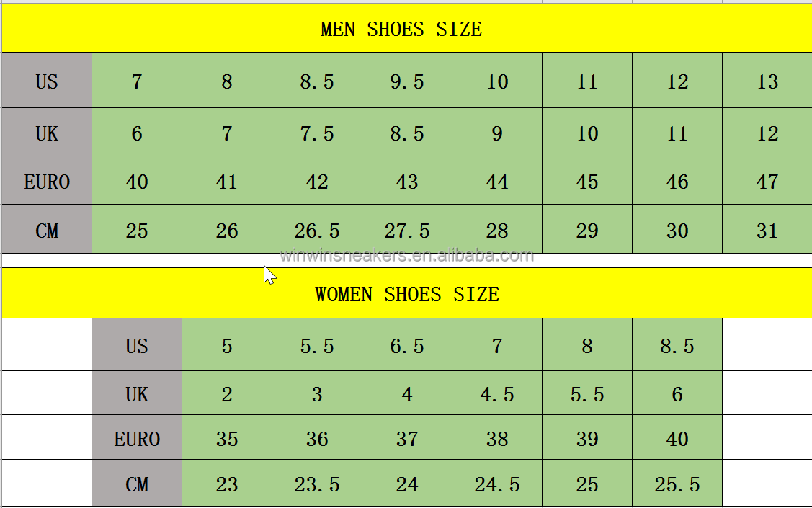Click the MEN SHOES SIZE header cell

click(x=401, y=30)
